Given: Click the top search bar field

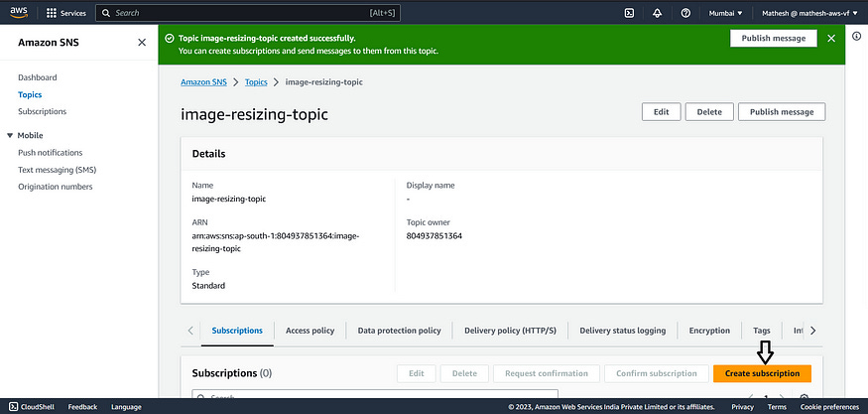Looking at the screenshot, I should coord(247,13).
